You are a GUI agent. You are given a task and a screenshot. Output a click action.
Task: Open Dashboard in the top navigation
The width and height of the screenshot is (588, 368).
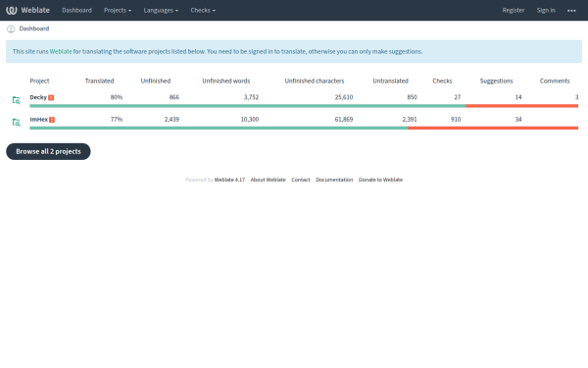point(76,10)
